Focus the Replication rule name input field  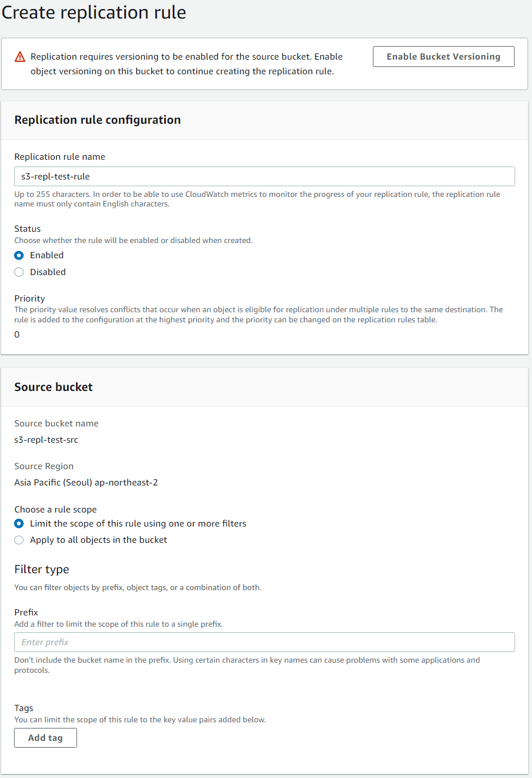coord(264,176)
